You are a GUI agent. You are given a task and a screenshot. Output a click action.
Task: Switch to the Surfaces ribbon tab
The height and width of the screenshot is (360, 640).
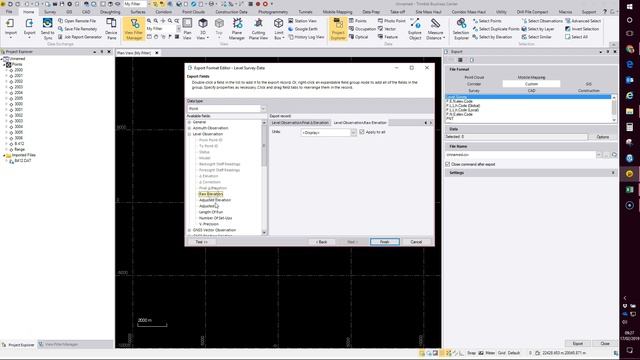pyautogui.click(x=138, y=12)
